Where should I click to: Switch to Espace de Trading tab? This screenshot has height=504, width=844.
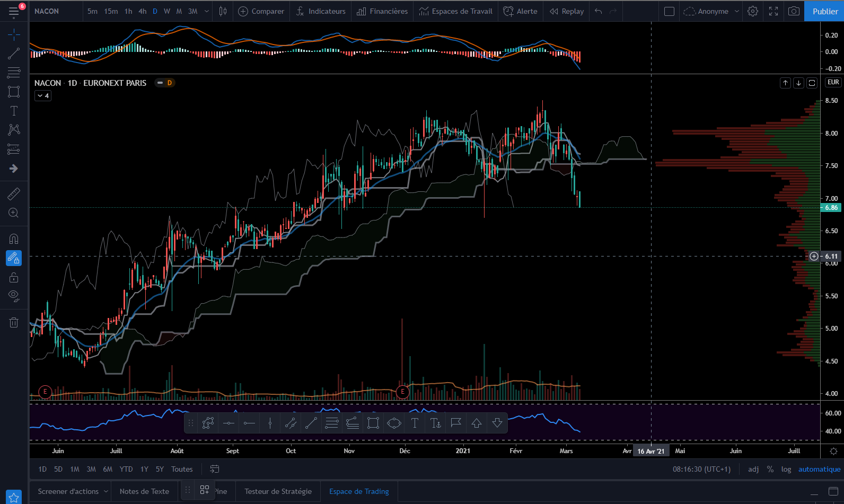pyautogui.click(x=359, y=491)
